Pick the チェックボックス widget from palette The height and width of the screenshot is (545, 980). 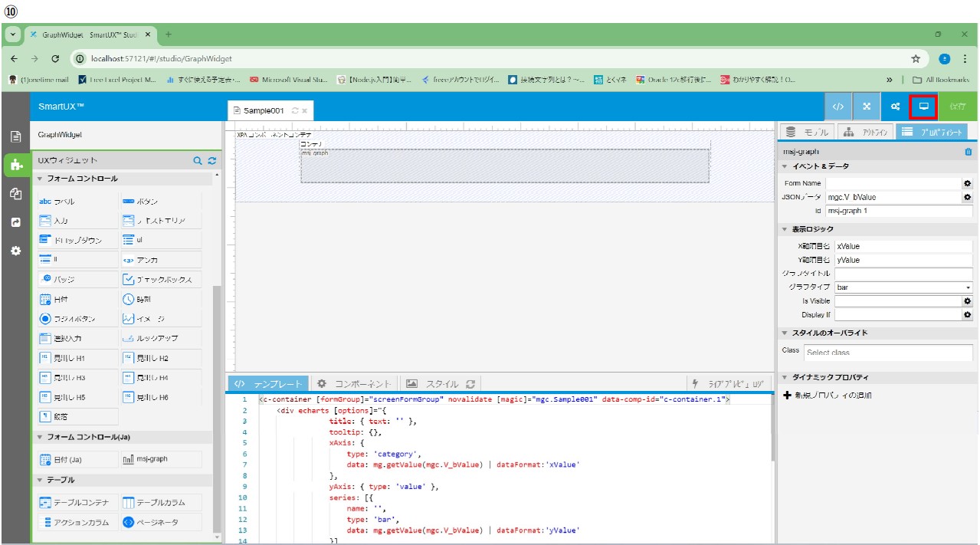[161, 279]
